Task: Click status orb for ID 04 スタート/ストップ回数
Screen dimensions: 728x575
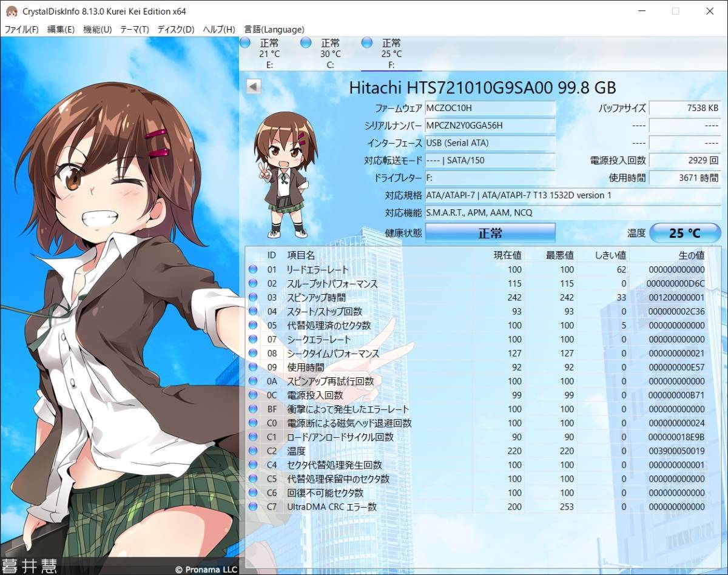Action: tap(253, 311)
